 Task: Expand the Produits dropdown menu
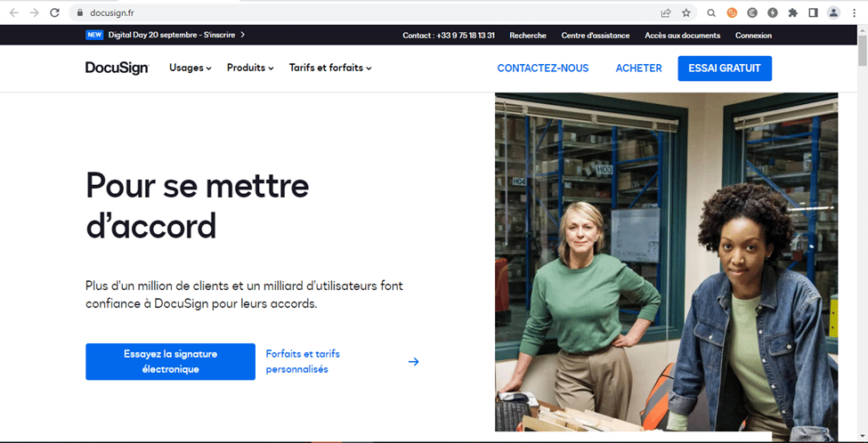tap(250, 68)
